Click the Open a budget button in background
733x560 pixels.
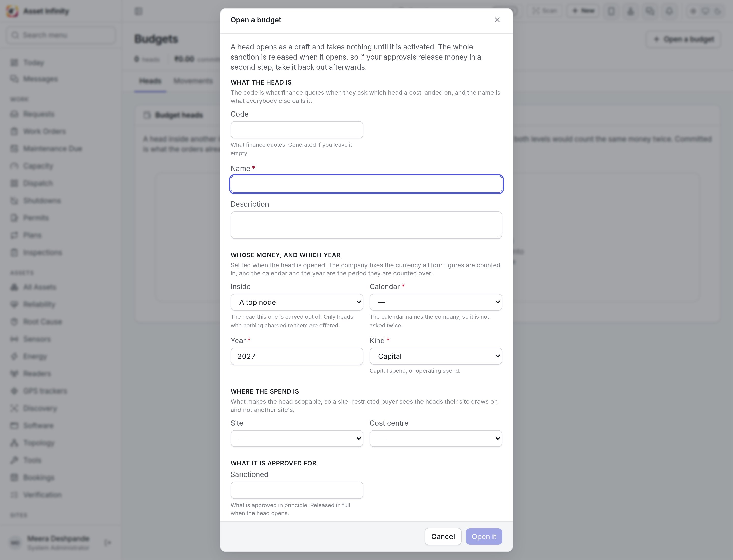click(684, 39)
